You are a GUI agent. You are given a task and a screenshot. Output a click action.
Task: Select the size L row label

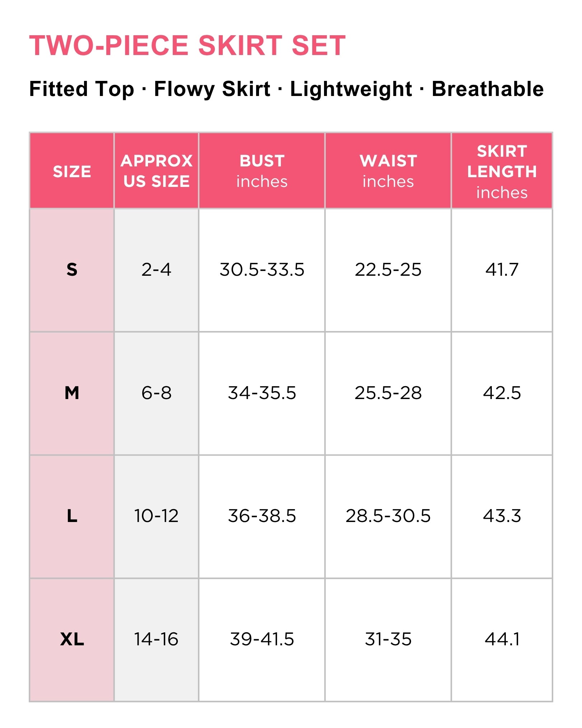(x=72, y=517)
